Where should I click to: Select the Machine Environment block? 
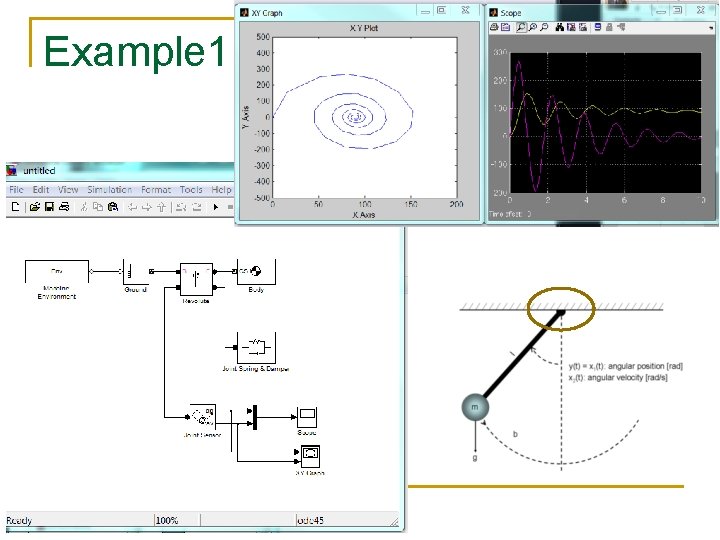(56, 271)
